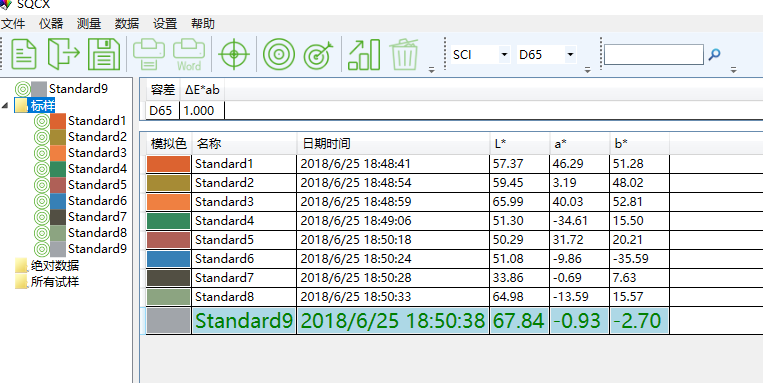763x383 pixels.
Task: Click the 日期时间 column header
Action: (393, 144)
